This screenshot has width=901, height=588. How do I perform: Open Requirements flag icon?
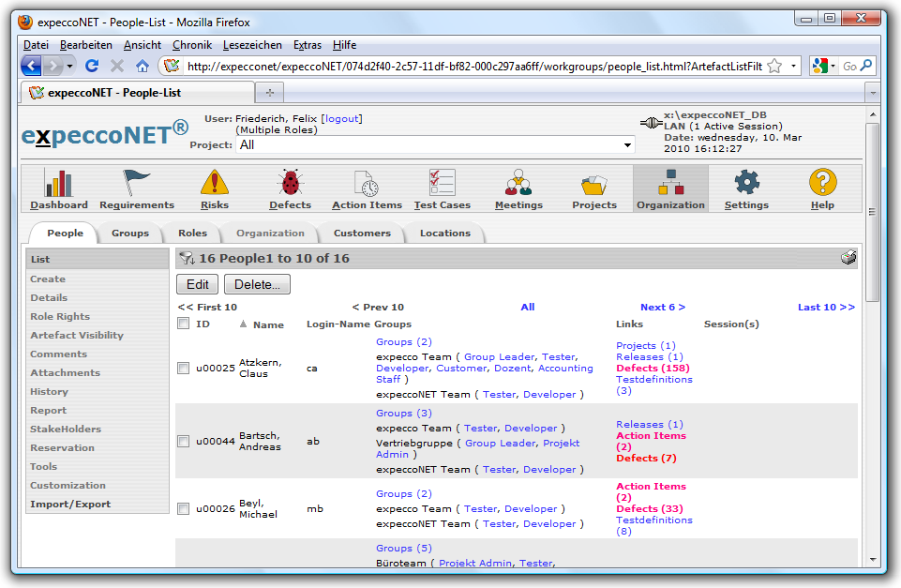[137, 182]
